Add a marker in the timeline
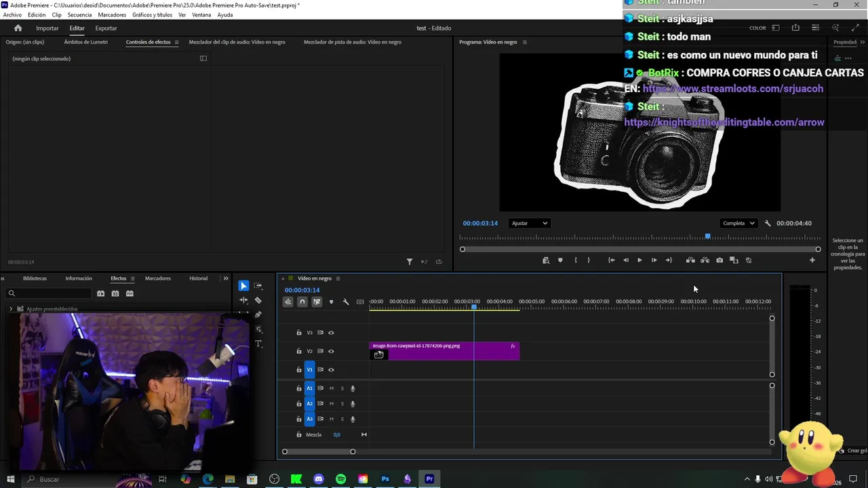The height and width of the screenshot is (488, 868). coord(331,302)
